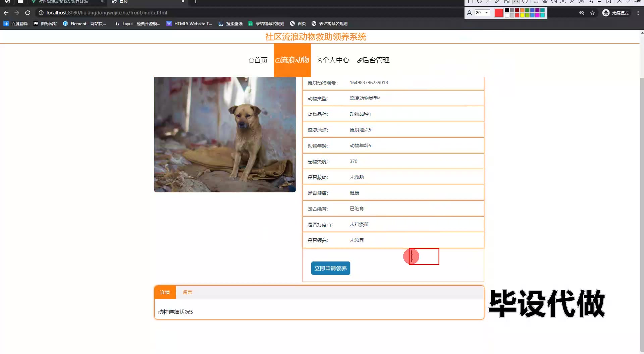This screenshot has width=644, height=354.
Task: Pick the orange color swatch
Action: (x=522, y=10)
